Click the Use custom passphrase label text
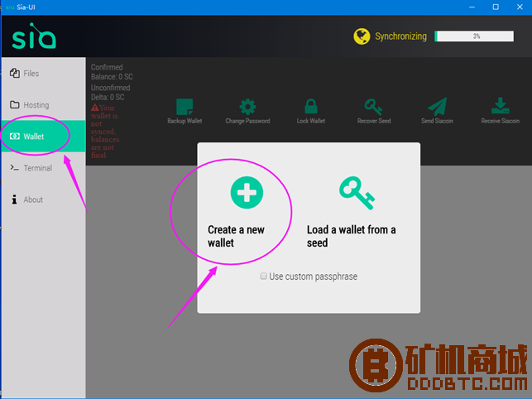The image size is (532, 399). (314, 276)
